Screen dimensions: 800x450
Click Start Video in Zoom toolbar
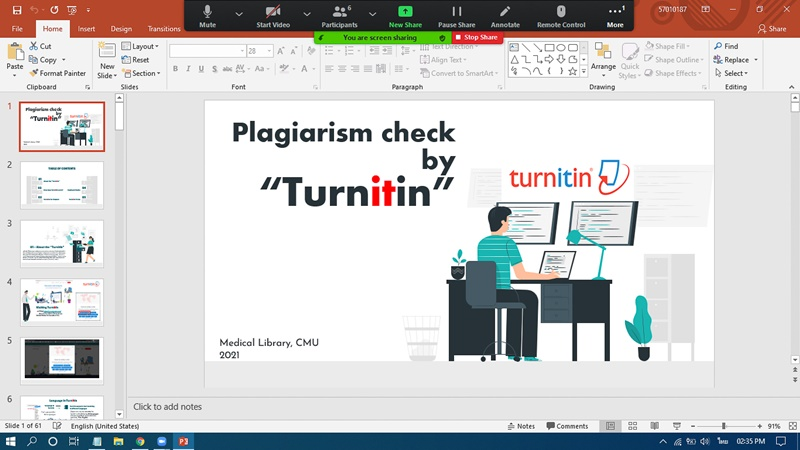pyautogui.click(x=272, y=14)
